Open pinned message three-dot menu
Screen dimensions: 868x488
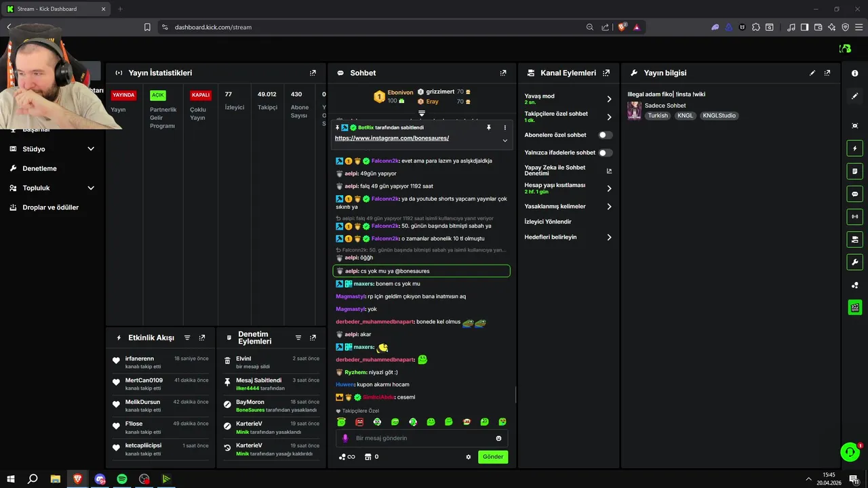coord(505,127)
